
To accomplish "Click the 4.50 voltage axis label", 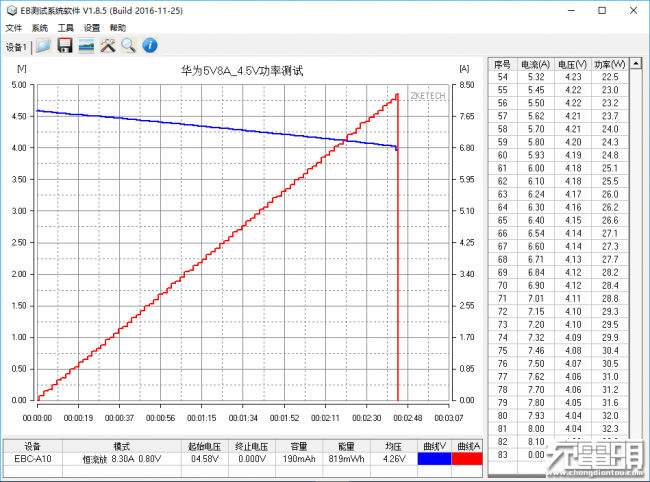I will click(19, 116).
